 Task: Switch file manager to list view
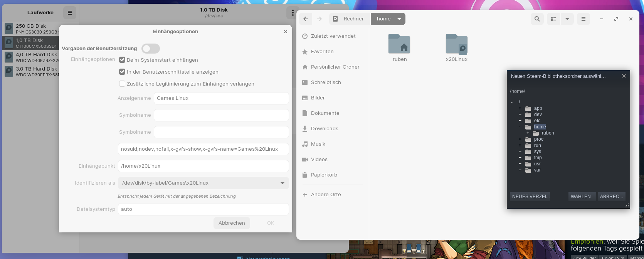(x=553, y=19)
